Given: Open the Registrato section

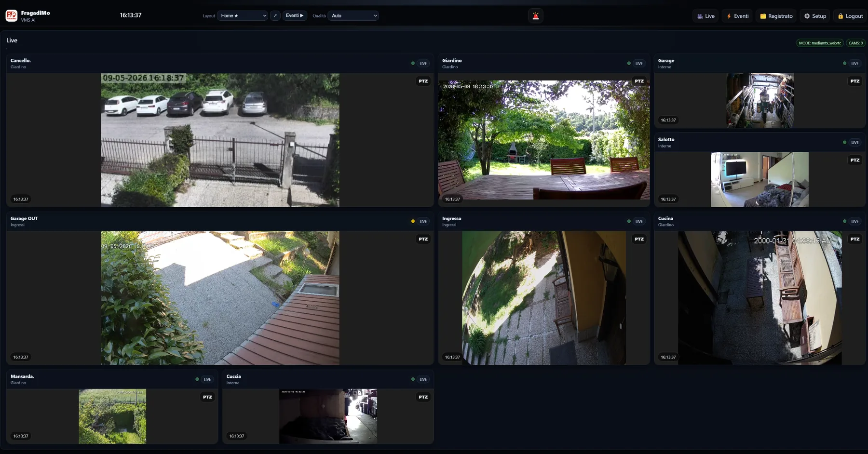Looking at the screenshot, I should tap(776, 16).
